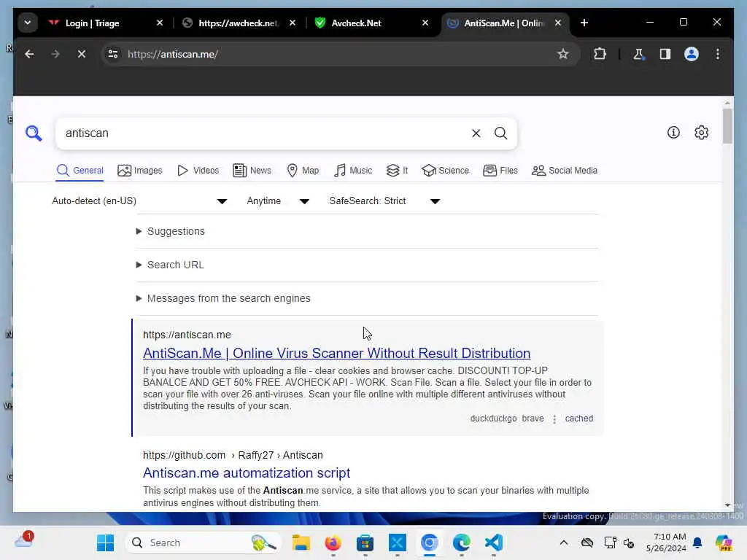Select the Images search category
Viewport: 747px width, 560px height.
coord(139,171)
